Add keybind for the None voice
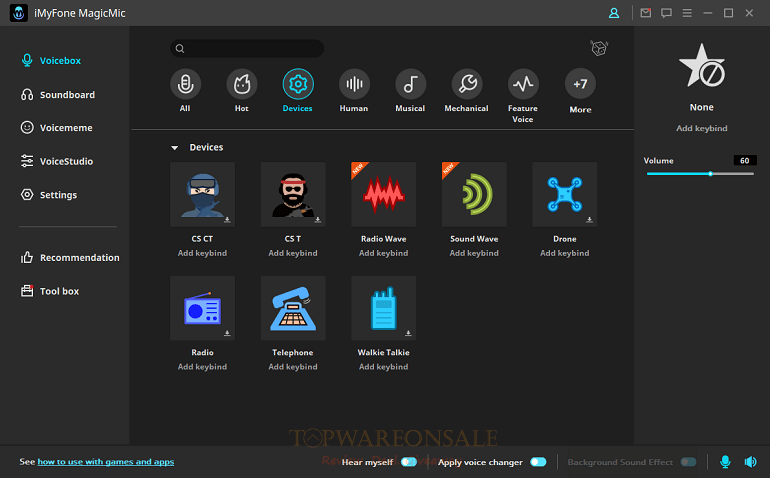 pos(702,128)
